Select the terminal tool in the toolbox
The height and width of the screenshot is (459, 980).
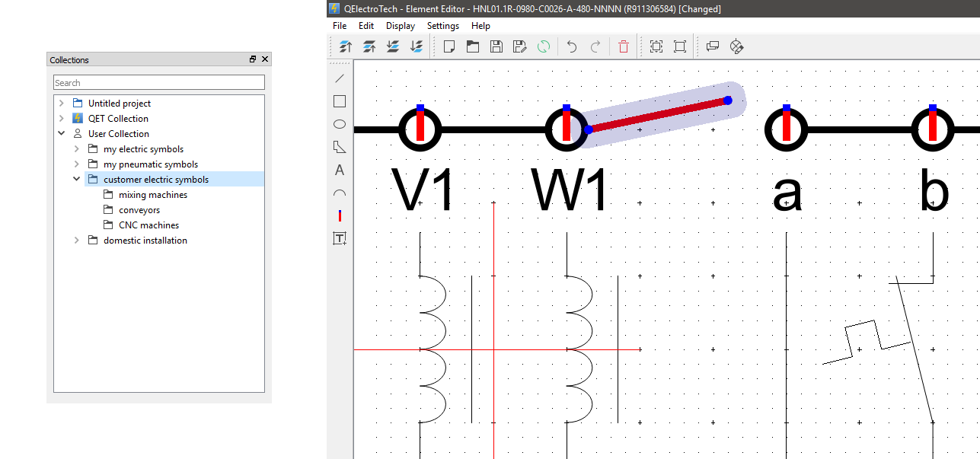(340, 216)
